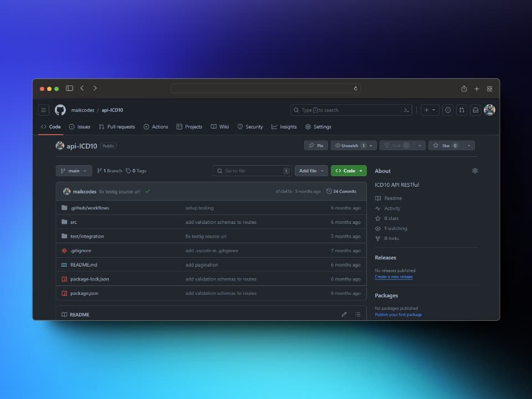Screen dimensions: 532x399
Task: View the 1 watching link
Action: (391, 228)
